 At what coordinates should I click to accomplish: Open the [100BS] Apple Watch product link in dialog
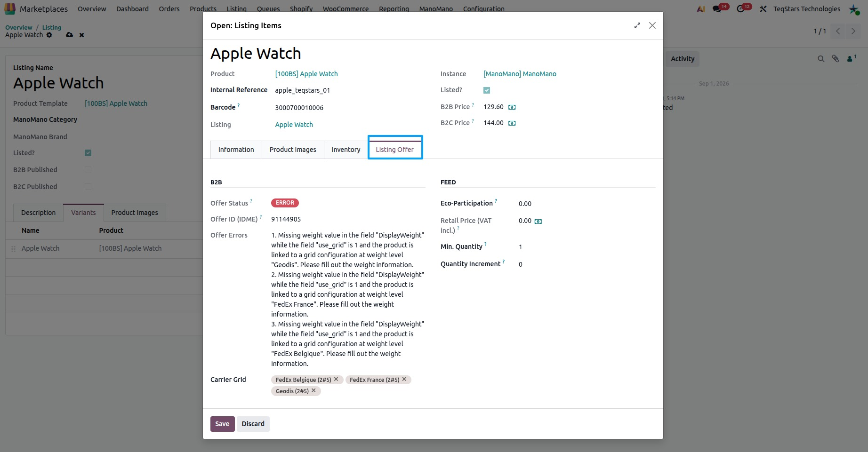306,74
